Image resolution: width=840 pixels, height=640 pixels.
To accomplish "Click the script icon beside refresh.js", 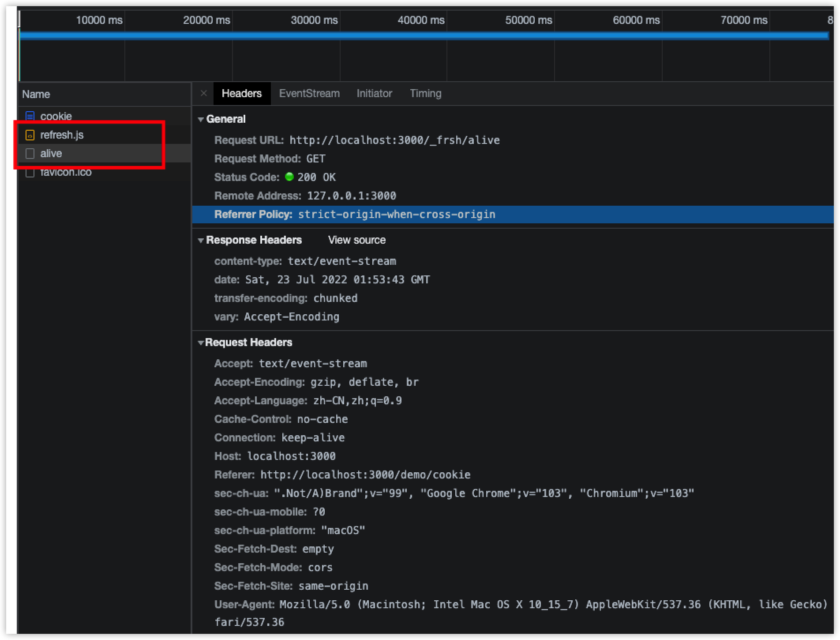I will coord(30,135).
